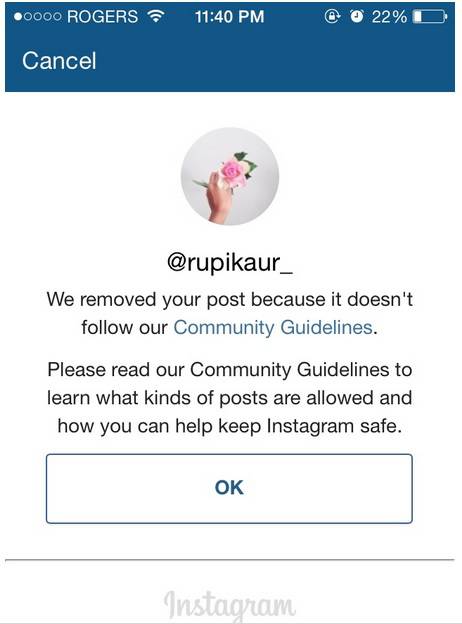Click the OK button

coord(229,488)
